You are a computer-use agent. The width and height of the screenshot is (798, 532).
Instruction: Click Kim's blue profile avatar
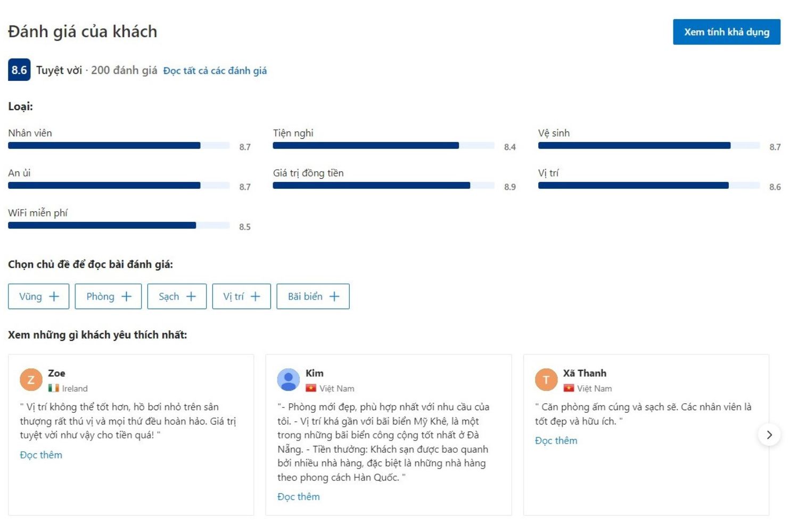tap(289, 380)
